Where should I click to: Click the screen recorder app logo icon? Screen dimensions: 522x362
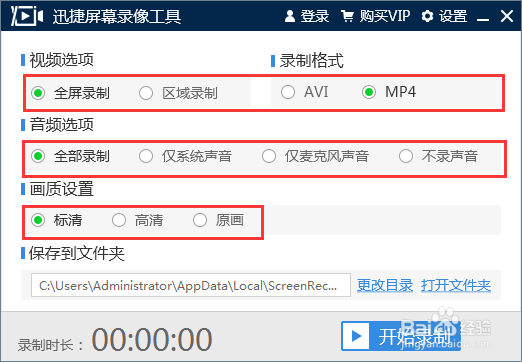pos(27,15)
